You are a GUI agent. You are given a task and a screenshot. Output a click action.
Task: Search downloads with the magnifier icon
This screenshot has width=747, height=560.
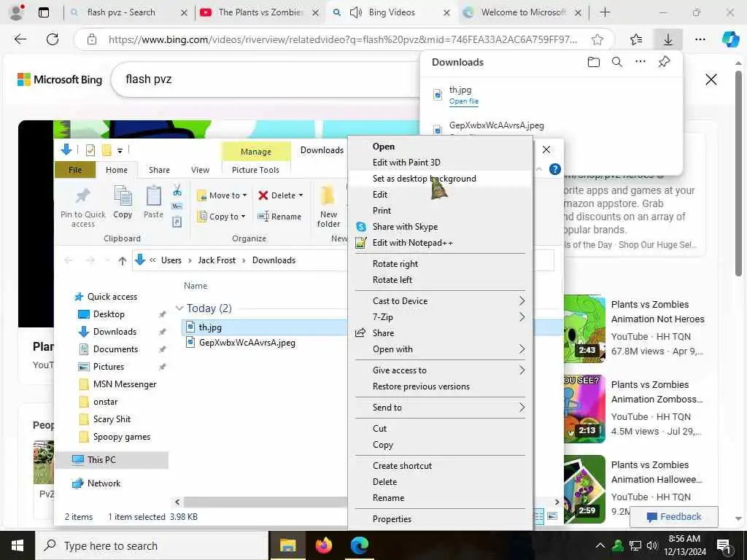pos(617,62)
